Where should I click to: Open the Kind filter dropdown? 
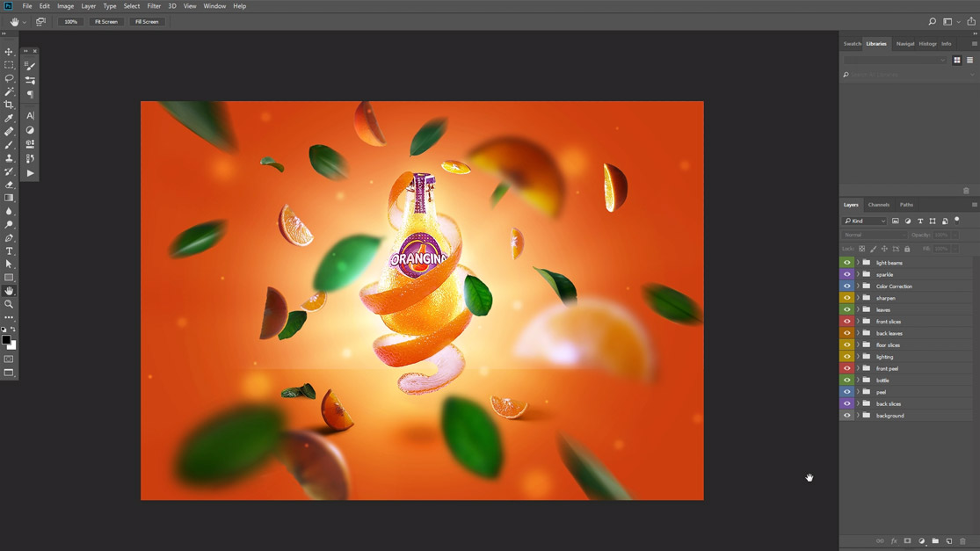tap(865, 221)
